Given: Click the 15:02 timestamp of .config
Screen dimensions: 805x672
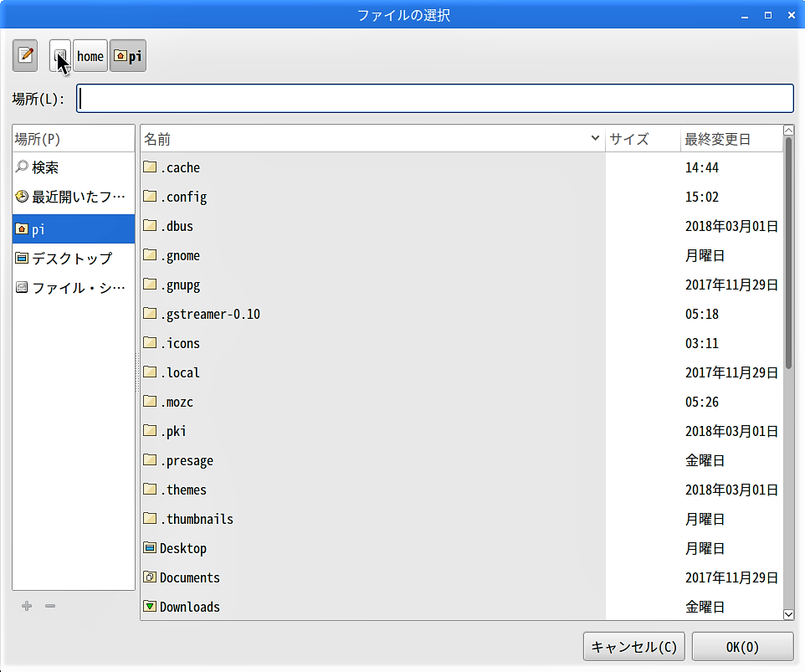Looking at the screenshot, I should (x=702, y=197).
